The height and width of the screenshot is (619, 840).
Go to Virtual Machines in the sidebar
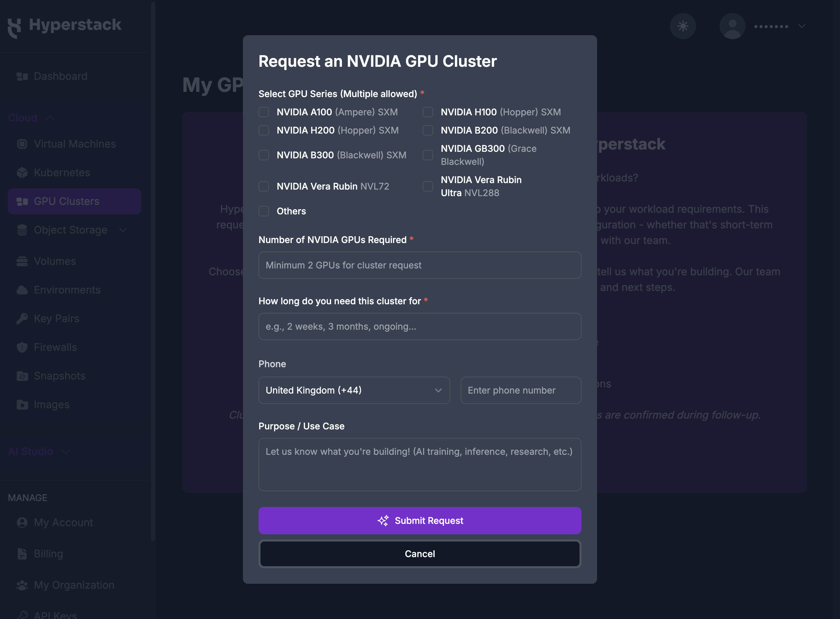coord(74,144)
